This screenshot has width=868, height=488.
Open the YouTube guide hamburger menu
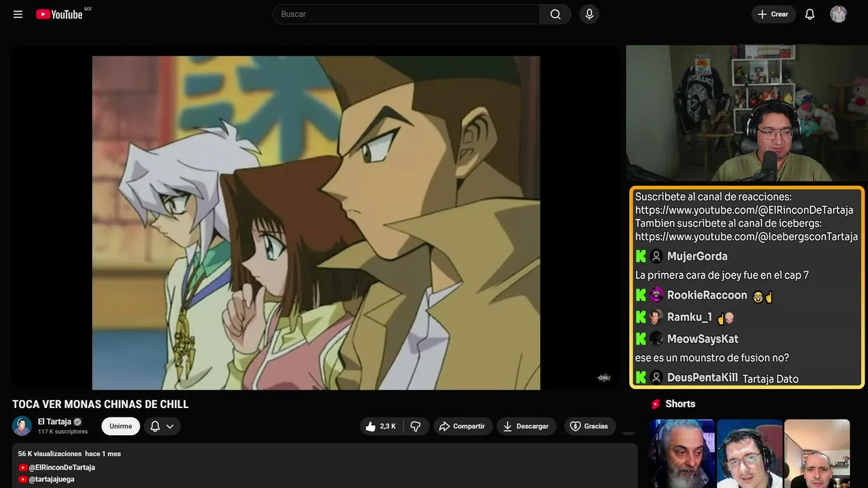pyautogui.click(x=18, y=14)
